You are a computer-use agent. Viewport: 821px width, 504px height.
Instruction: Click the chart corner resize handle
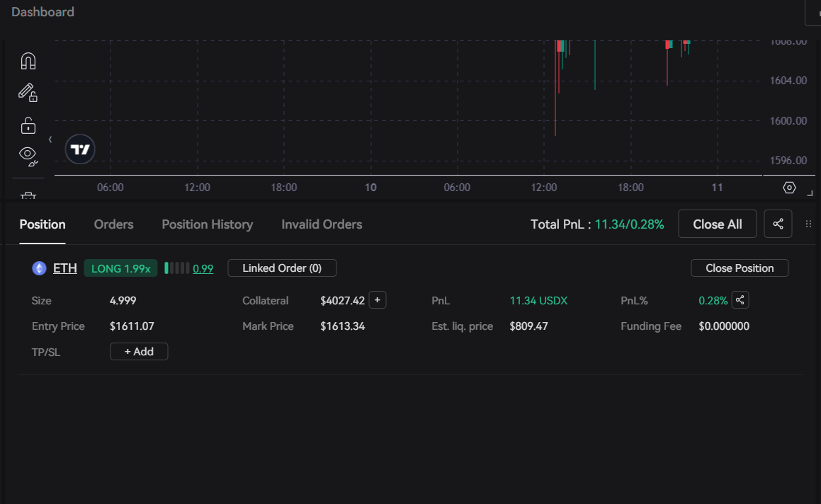click(x=810, y=193)
